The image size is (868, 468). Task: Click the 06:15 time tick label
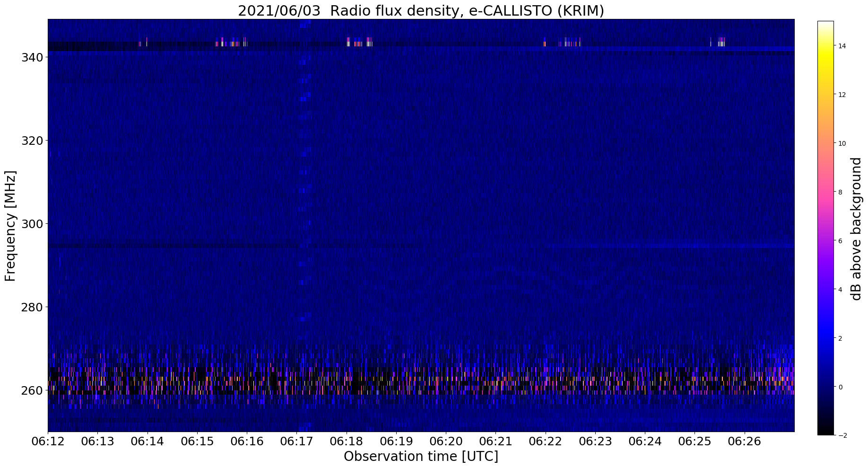click(197, 442)
